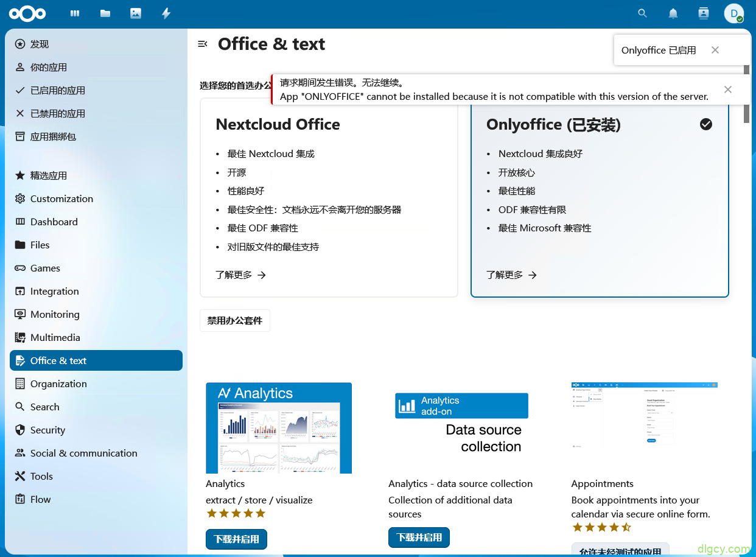Open the Integration category
This screenshot has width=756, height=557.
pos(96,291)
